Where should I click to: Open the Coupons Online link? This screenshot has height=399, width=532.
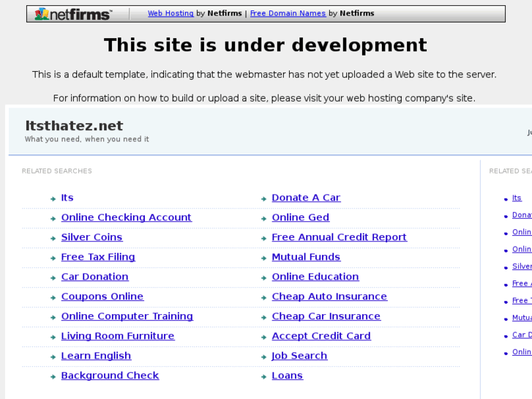coord(102,297)
